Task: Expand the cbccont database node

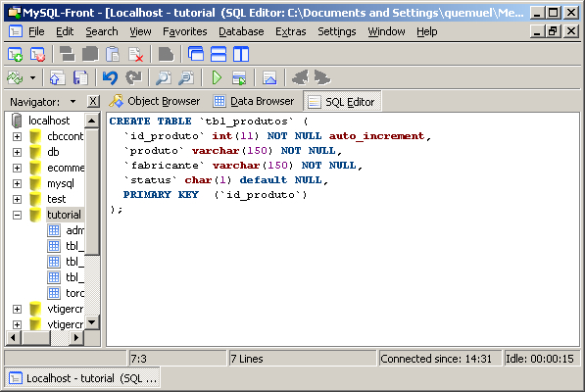Action: pyautogui.click(x=17, y=136)
